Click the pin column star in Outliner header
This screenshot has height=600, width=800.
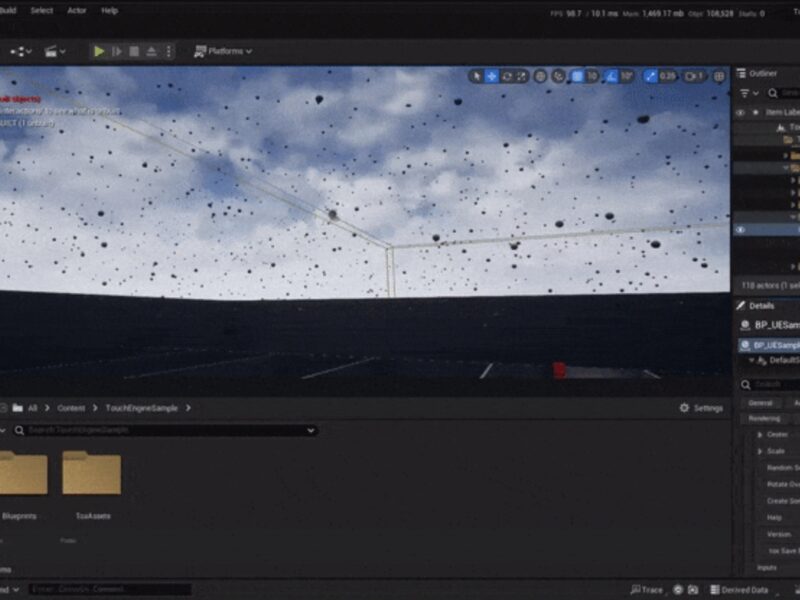(x=756, y=112)
